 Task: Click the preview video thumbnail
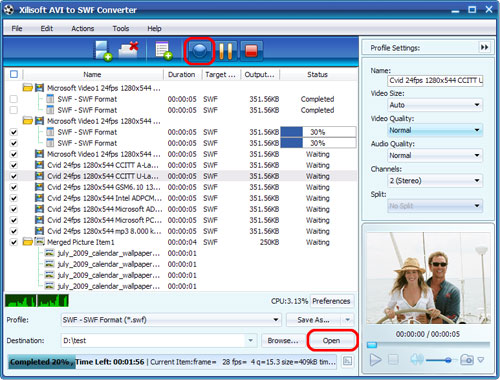pyautogui.click(x=428, y=278)
